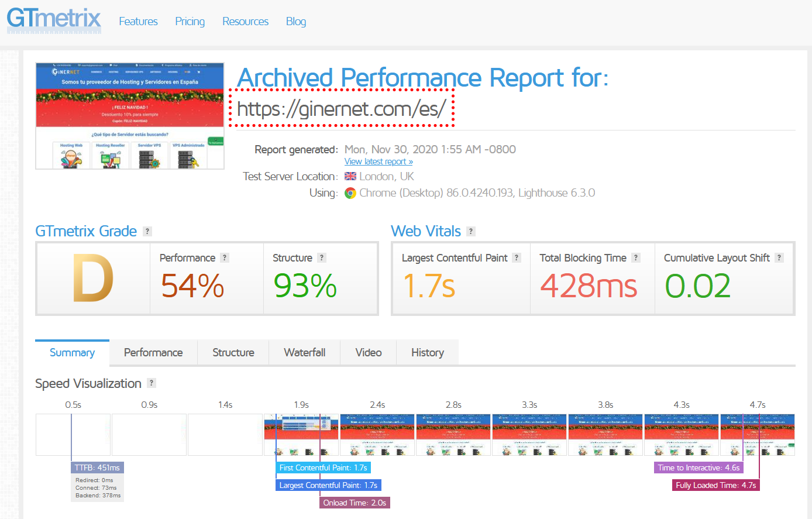Viewport: 812px width, 519px height.
Task: Open help icon beside Cumulative Layout Shift
Action: (x=779, y=257)
